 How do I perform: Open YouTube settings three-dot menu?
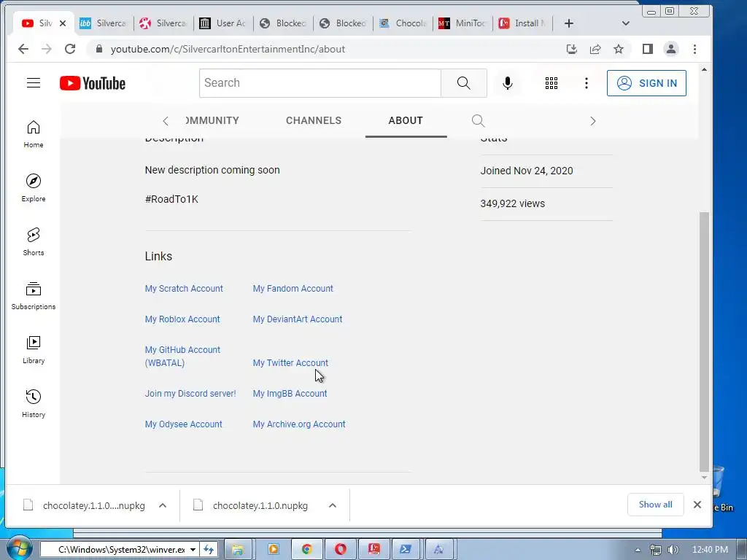(586, 83)
